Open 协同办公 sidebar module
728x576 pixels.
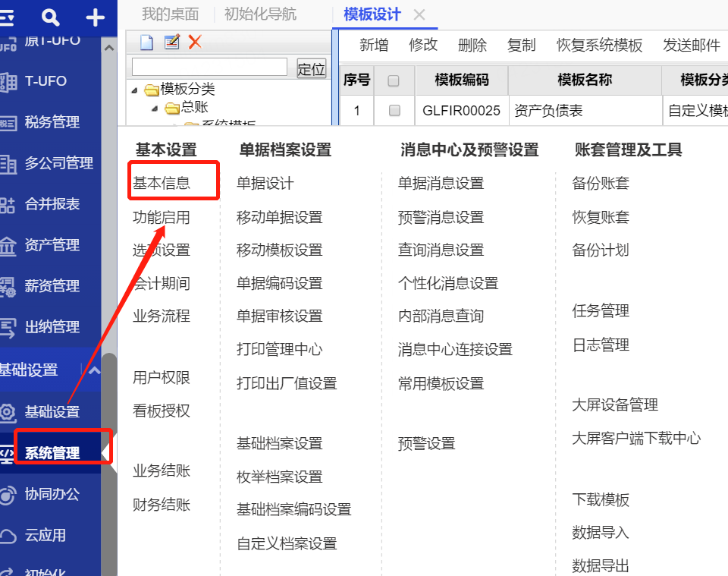(x=52, y=494)
